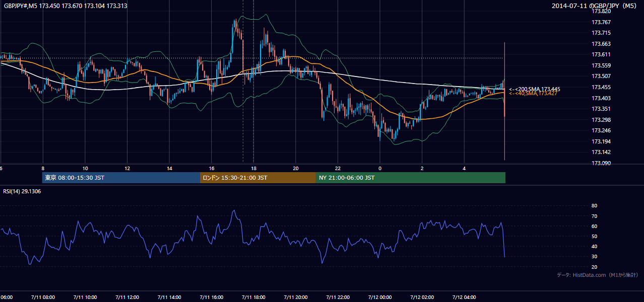
Task: Click the GBPJPY#,M5 symbol header text
Action: click(65, 6)
